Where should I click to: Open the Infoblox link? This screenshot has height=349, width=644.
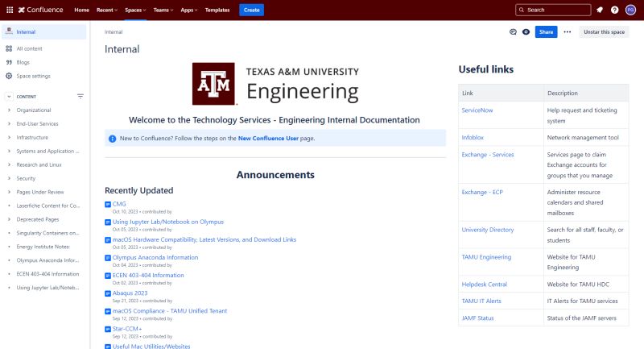(x=473, y=138)
